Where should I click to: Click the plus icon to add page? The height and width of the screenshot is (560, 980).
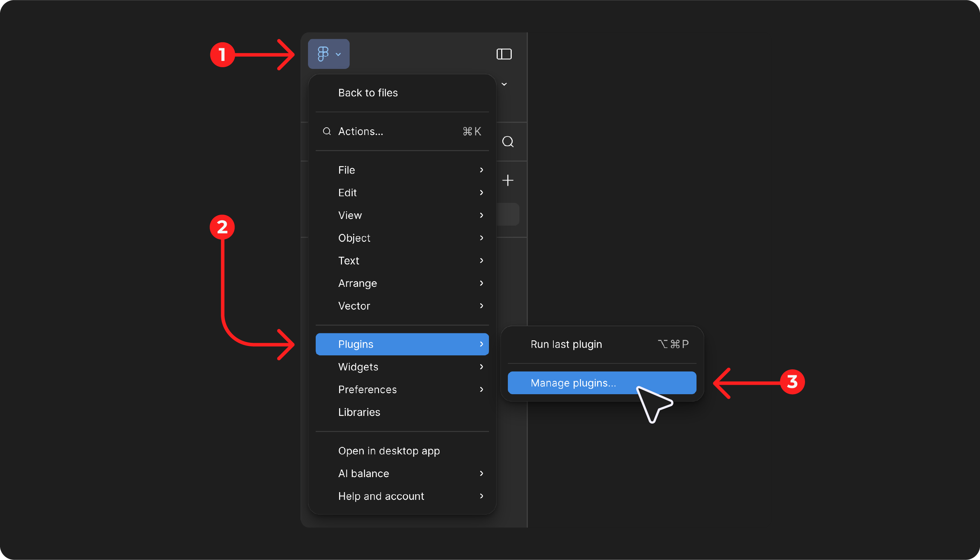[507, 180]
